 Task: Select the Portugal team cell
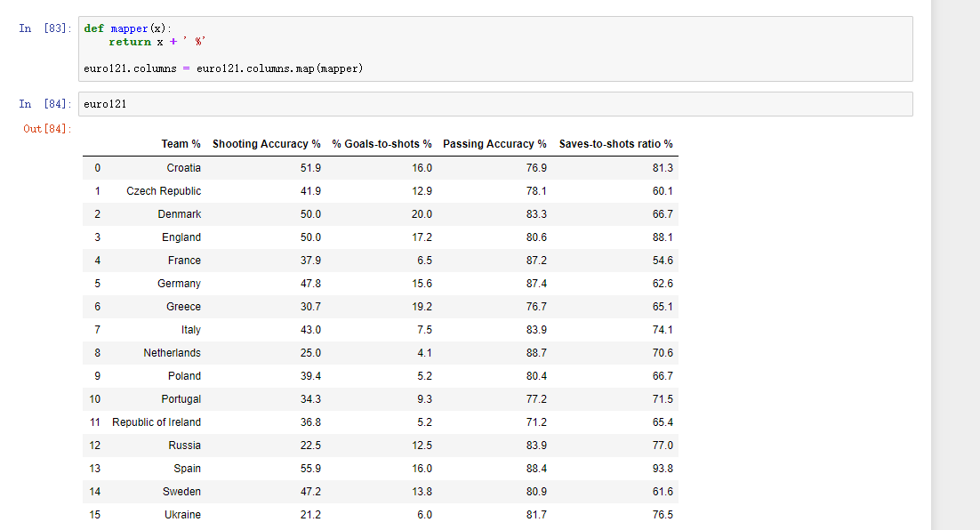coord(181,399)
